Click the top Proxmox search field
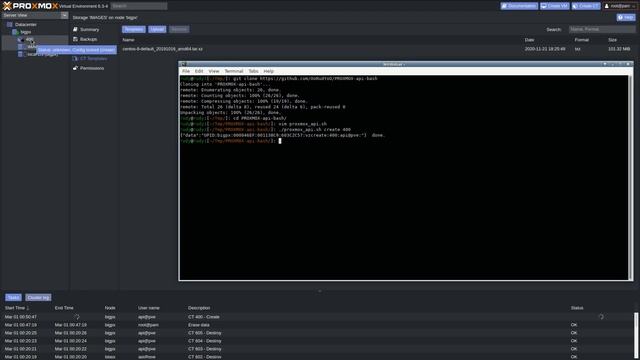 pyautogui.click(x=139, y=6)
